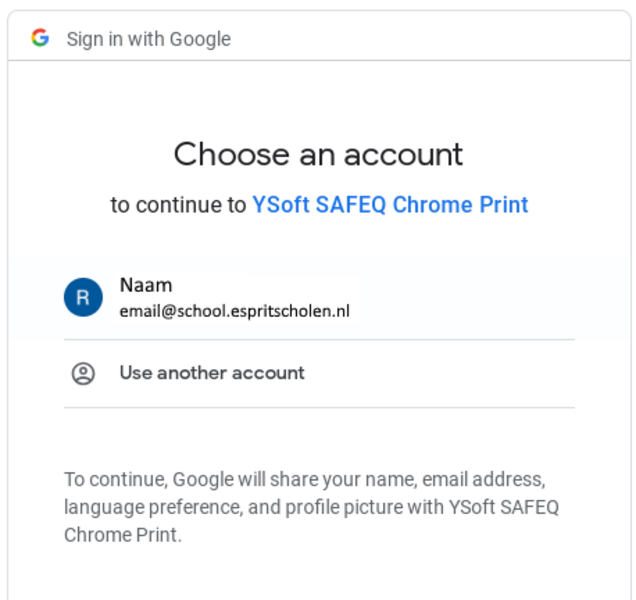636x600 pixels.
Task: Click the word "Google" in the header
Action: 200,39
